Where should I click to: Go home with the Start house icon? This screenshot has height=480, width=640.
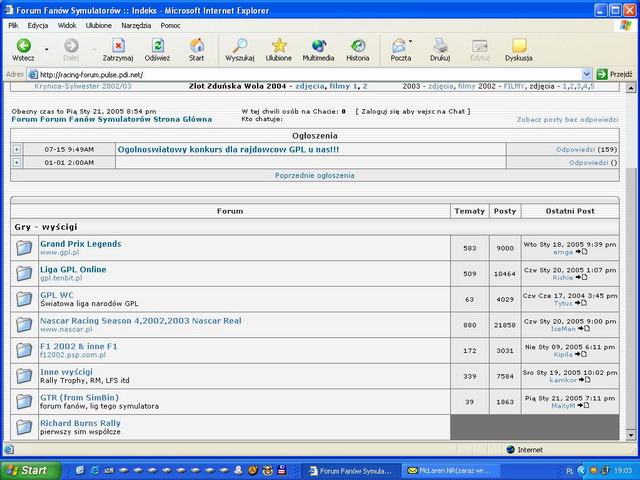(197, 45)
